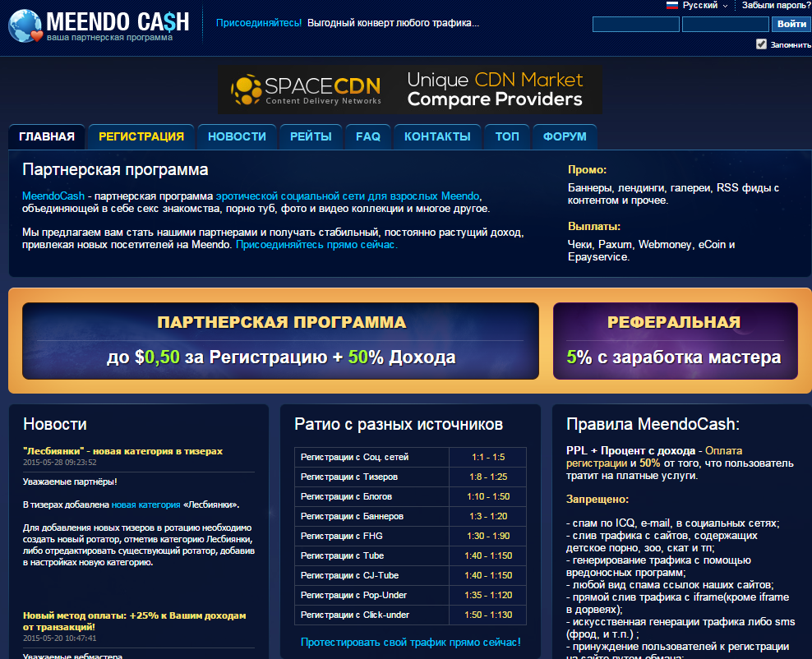The image size is (812, 659).
Task: Open the КОНТАКТЫ tab
Action: click(437, 136)
